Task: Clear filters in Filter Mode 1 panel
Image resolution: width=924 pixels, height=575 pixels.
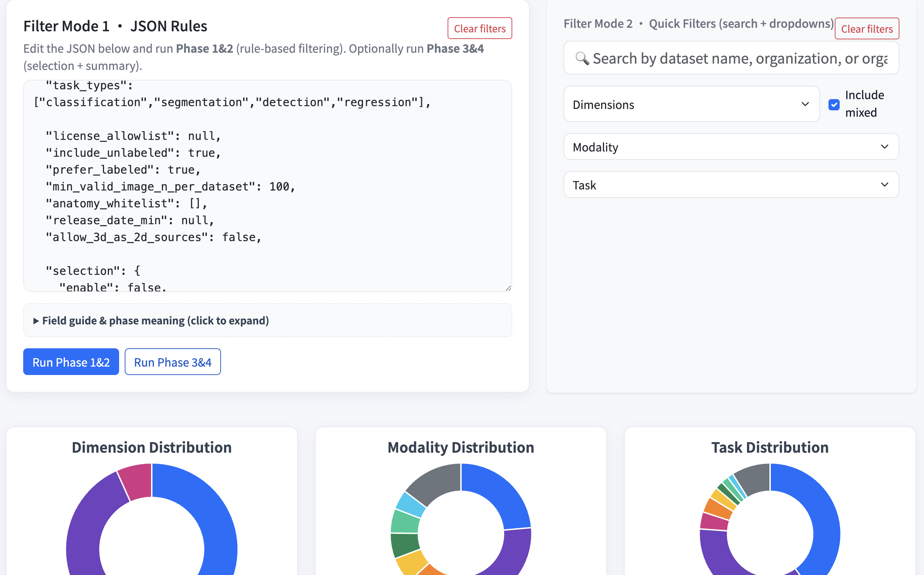Action: pyautogui.click(x=479, y=28)
